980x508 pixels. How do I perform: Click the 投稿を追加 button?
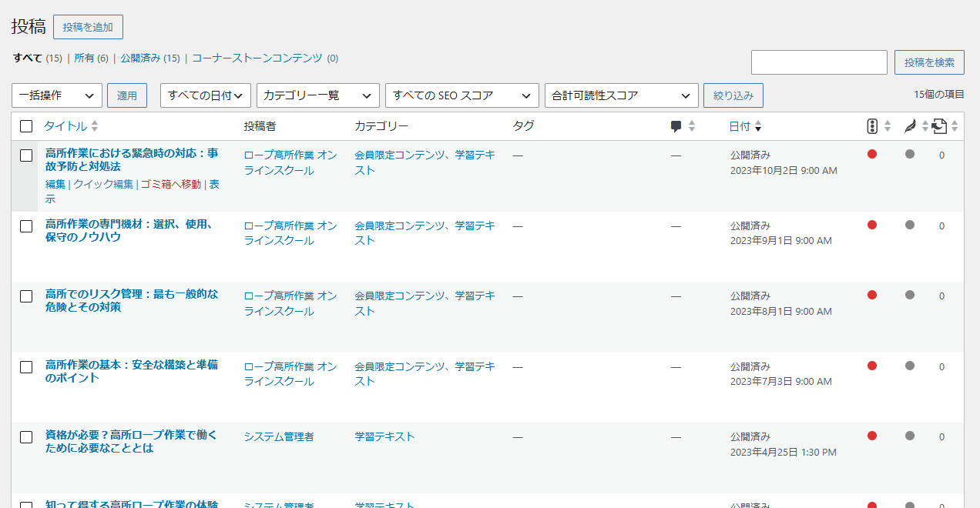tap(88, 27)
